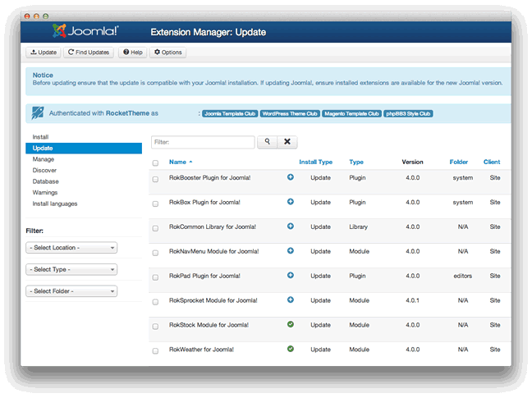Click the RokSprocket Module for Joomla! name
Image resolution: width=532 pixels, height=398 pixels.
pyautogui.click(x=213, y=300)
